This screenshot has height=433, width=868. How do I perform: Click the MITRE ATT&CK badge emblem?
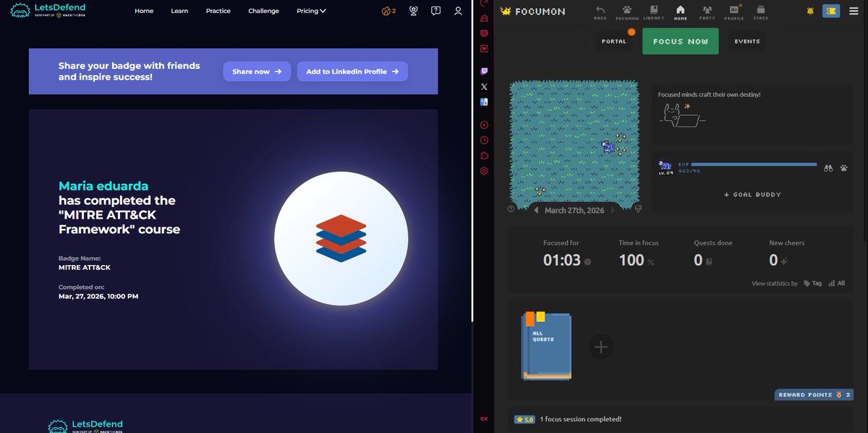[341, 238]
